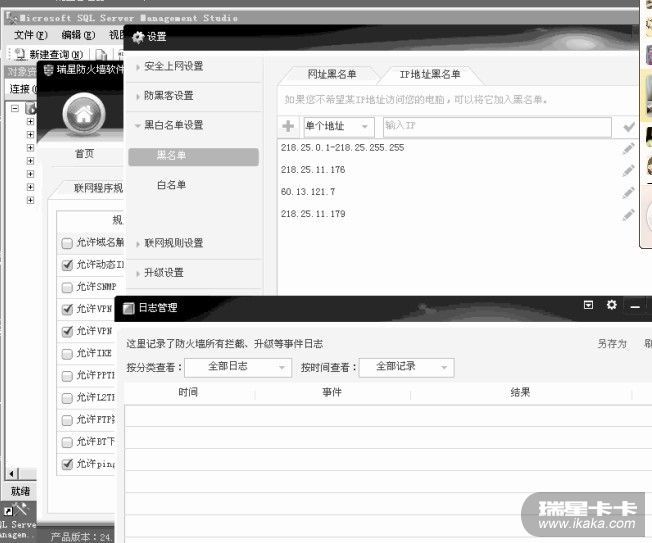The image size is (652, 543).
Task: Open the 联网程序规则 tab in firewall window
Action: pos(99,188)
